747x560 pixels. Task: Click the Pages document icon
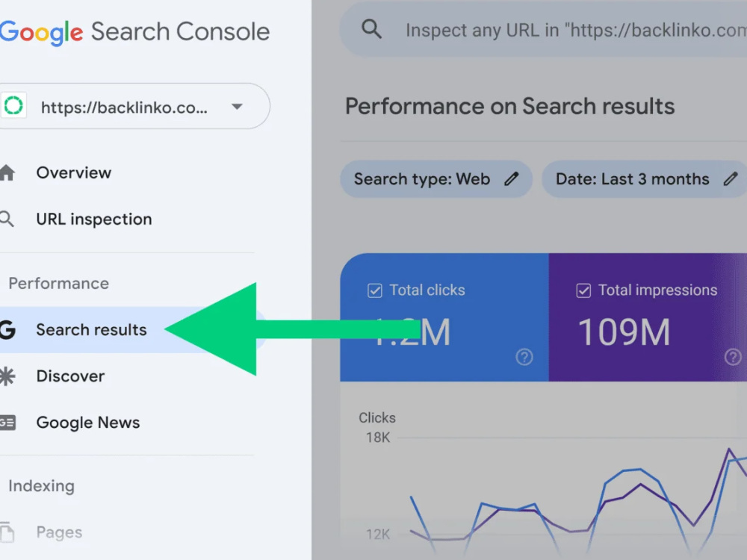click(x=7, y=532)
